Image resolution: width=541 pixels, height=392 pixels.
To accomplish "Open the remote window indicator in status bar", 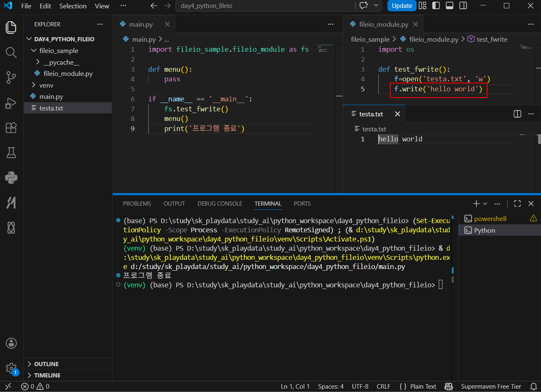I will click(x=8, y=387).
